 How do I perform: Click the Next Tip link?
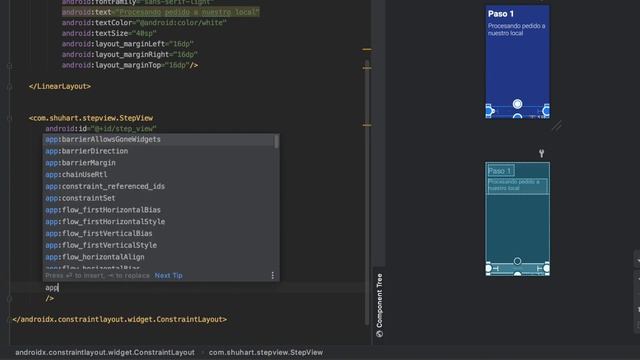pyautogui.click(x=169, y=276)
